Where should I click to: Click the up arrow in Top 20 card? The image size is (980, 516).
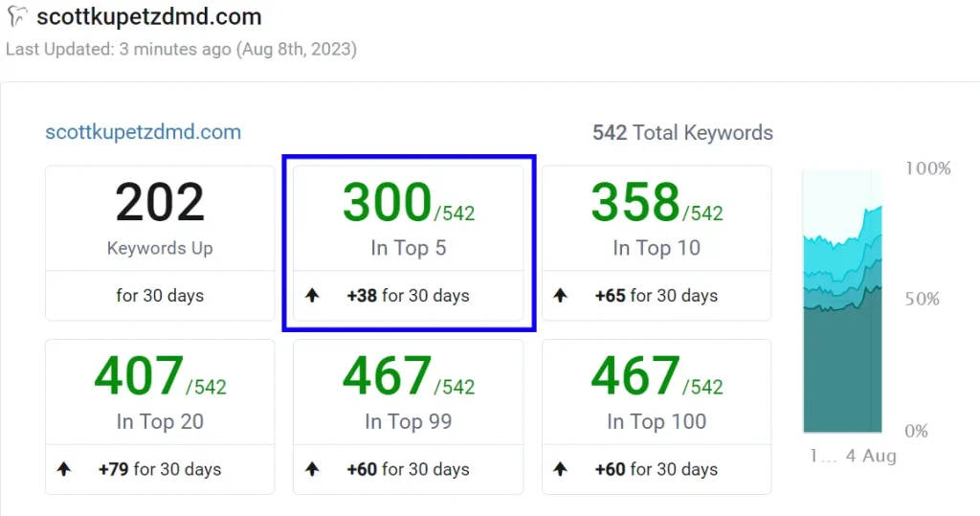tap(64, 469)
